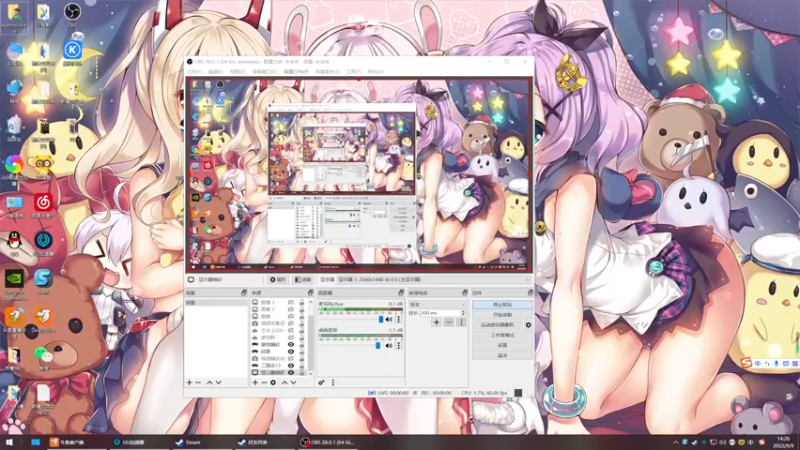Click the Sources list scrollbar down arrow
Image resolution: width=800 pixels, height=450 pixels.
[x=311, y=373]
